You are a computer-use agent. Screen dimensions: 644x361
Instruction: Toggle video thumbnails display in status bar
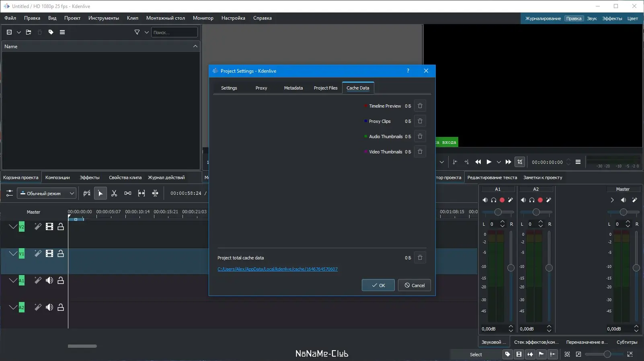519,354
